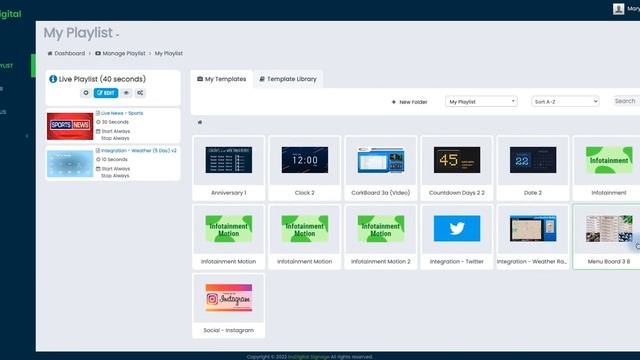
Task: Select the CorkBoard 3a (Video) template
Action: [380, 168]
